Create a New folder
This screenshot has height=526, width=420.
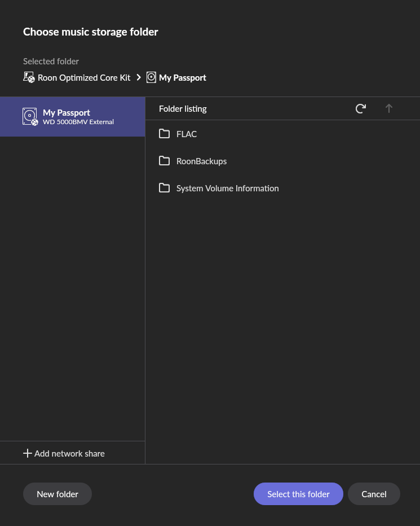coord(58,494)
